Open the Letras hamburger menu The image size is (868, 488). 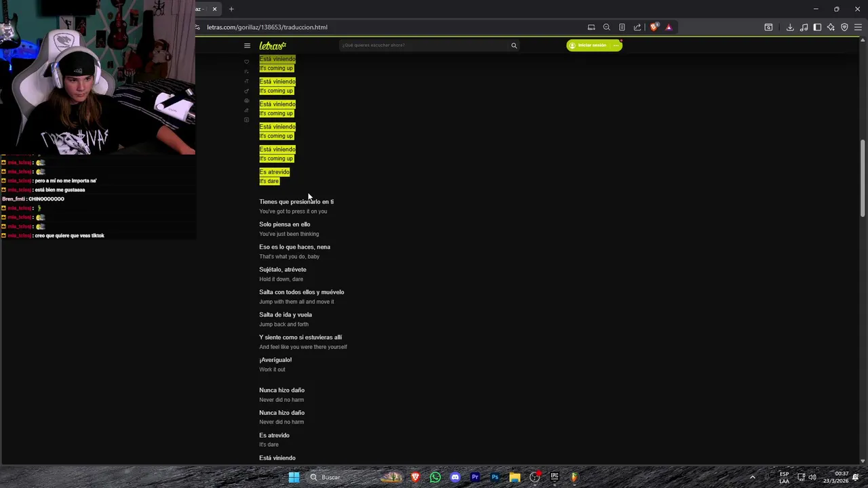247,45
